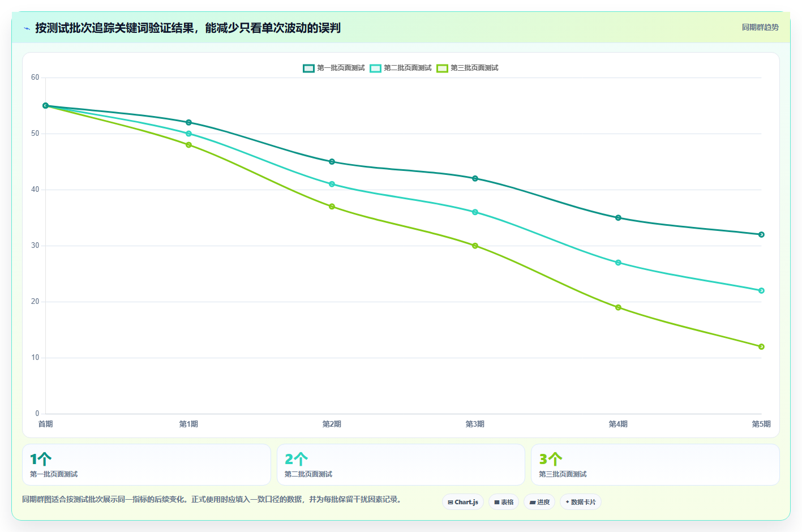Click the 0 y-axis label
Screen dimensions: 802x532
pyautogui.click(x=37, y=414)
